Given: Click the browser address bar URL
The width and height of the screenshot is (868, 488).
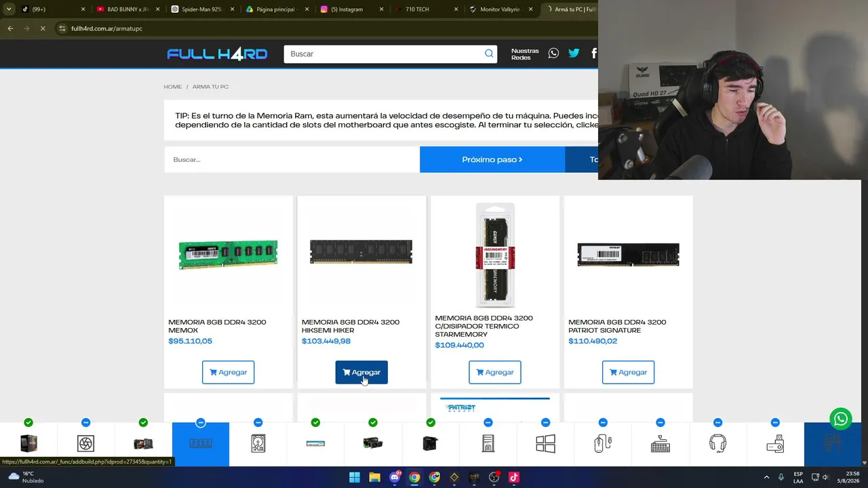Looking at the screenshot, I should (107, 28).
